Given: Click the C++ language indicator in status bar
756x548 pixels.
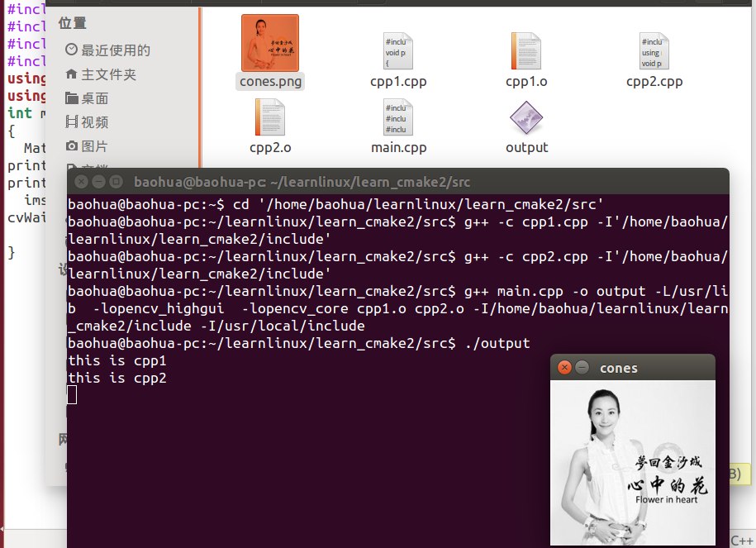Looking at the screenshot, I should click(x=741, y=541).
